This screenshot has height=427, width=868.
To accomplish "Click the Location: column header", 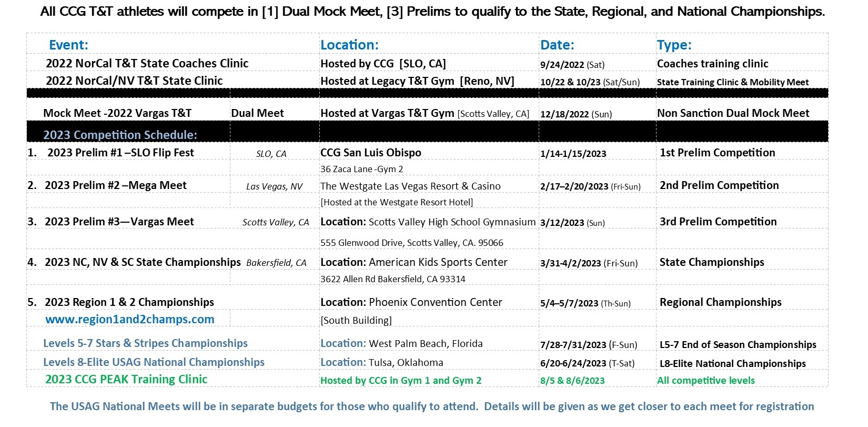I will (349, 45).
